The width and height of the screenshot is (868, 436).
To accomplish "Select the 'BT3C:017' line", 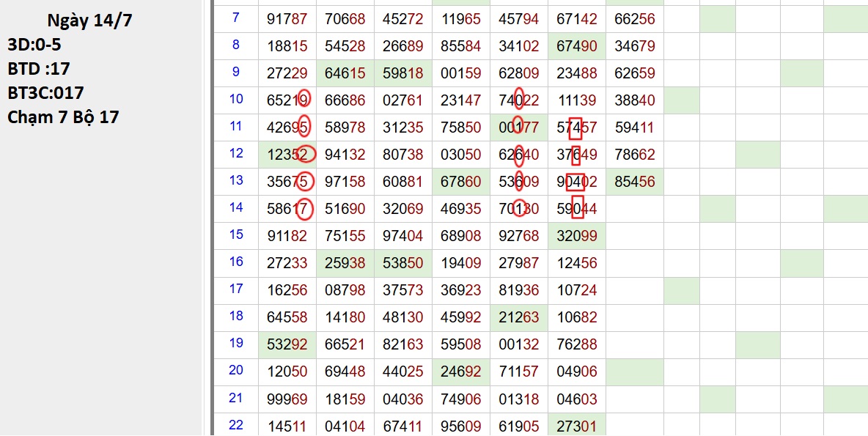I will coord(45,92).
